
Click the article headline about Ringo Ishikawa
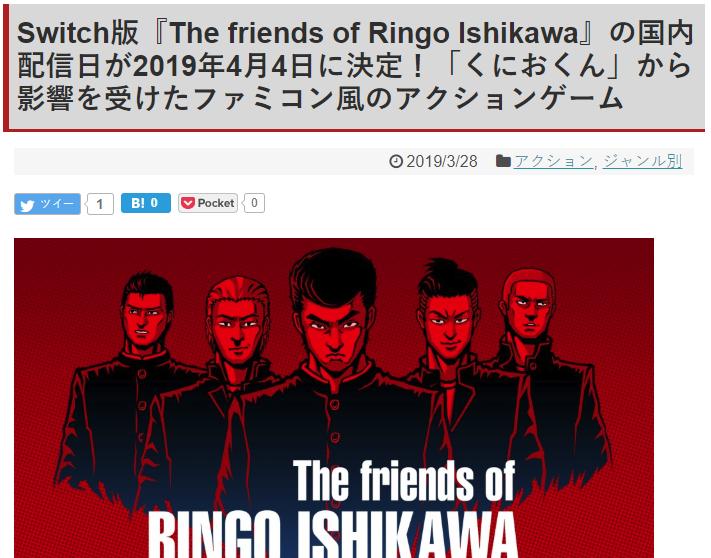click(x=356, y=65)
